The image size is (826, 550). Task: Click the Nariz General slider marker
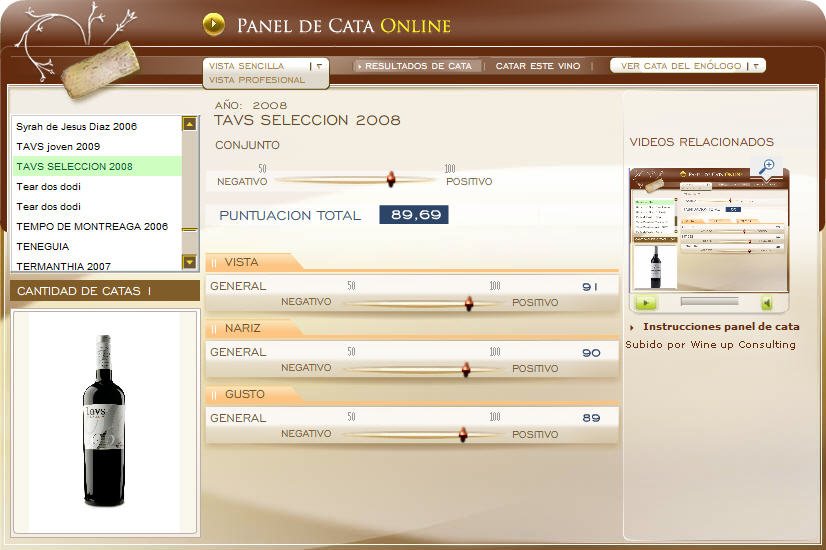466,369
